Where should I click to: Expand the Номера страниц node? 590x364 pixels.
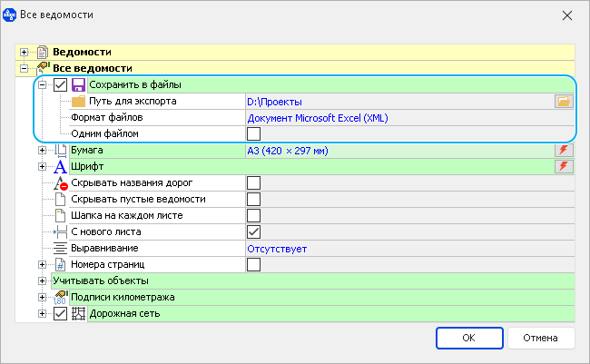point(42,265)
